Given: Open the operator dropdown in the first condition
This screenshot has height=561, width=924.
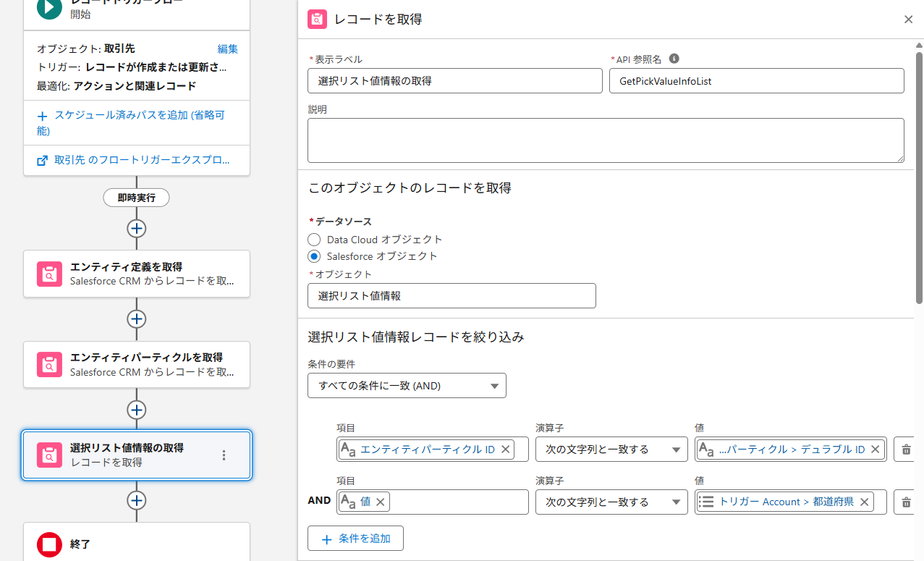Looking at the screenshot, I should 611,450.
